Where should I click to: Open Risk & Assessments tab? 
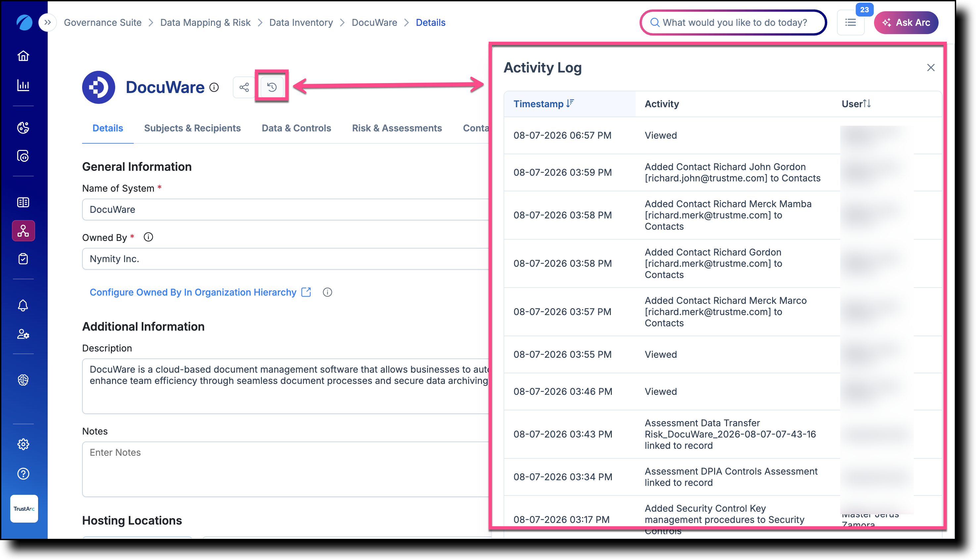397,128
